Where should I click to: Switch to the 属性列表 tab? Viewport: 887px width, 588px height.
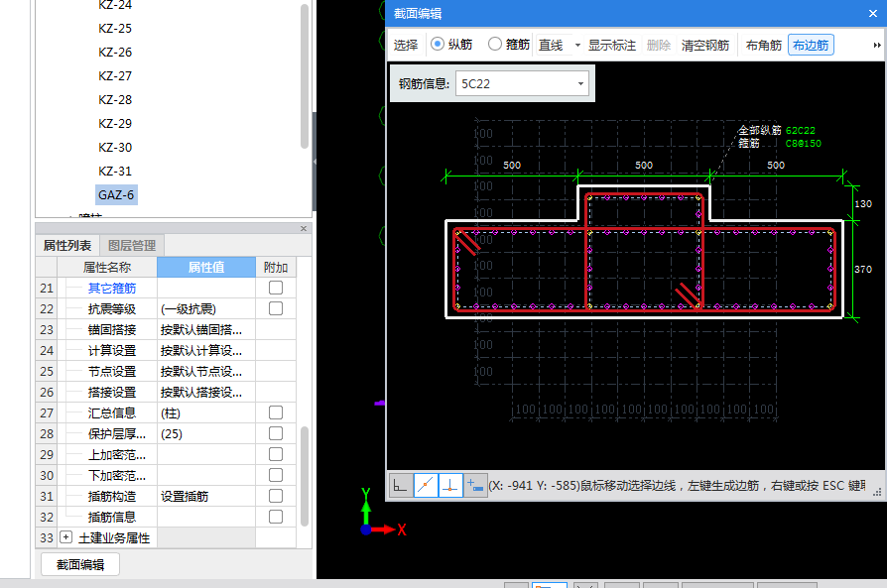(x=67, y=245)
